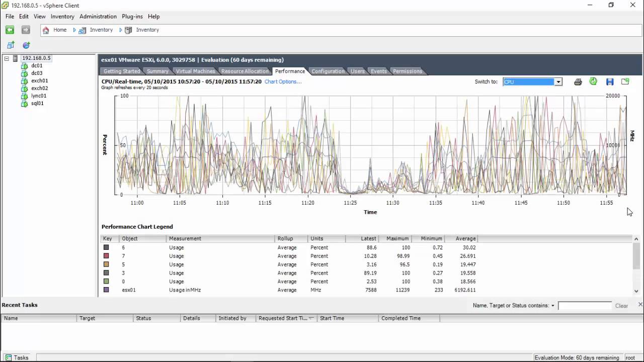644x362 pixels.
Task: Select the sql01 virtual machine
Action: [37, 104]
